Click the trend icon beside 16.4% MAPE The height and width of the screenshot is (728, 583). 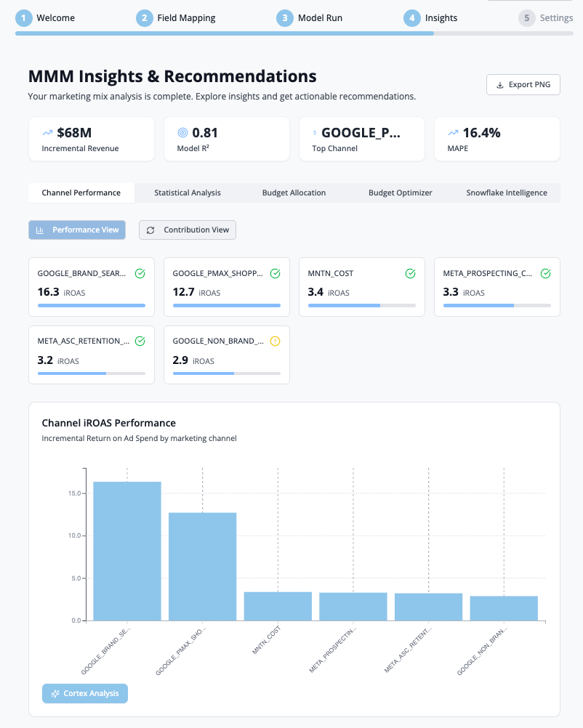pyautogui.click(x=453, y=133)
